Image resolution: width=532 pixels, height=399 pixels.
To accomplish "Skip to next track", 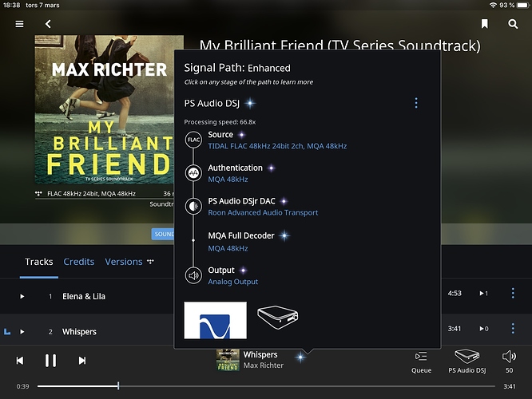I will click(x=82, y=361).
